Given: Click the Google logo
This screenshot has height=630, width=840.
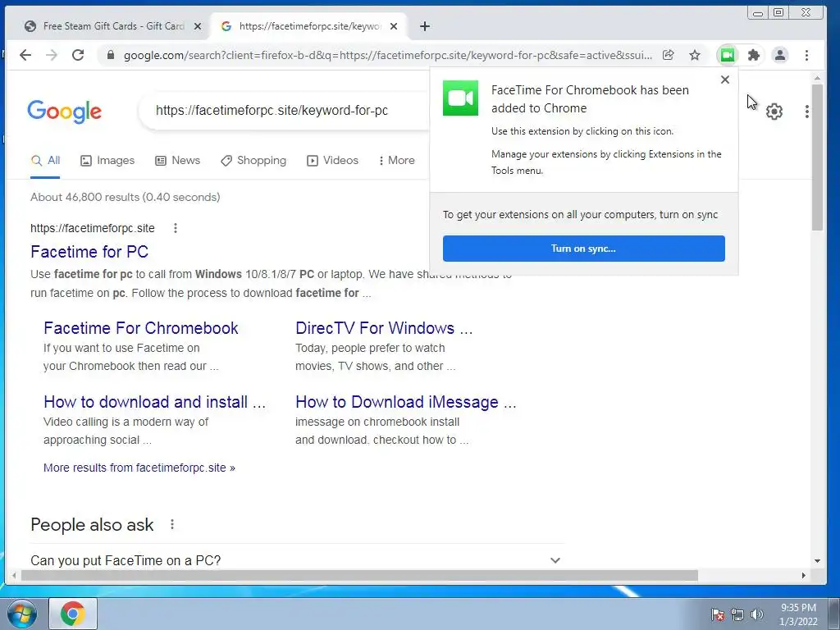Looking at the screenshot, I should pyautogui.click(x=64, y=112).
